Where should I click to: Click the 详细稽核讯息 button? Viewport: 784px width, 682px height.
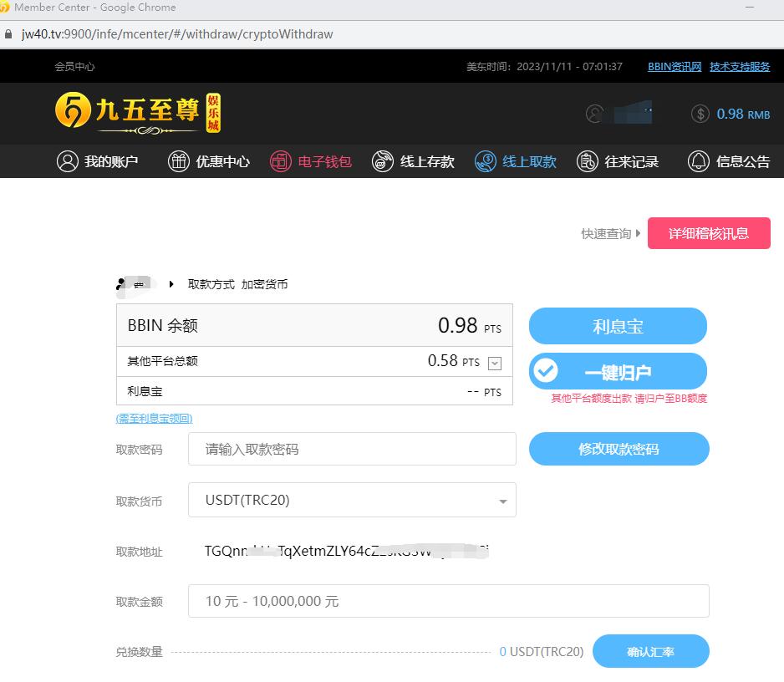(x=708, y=233)
